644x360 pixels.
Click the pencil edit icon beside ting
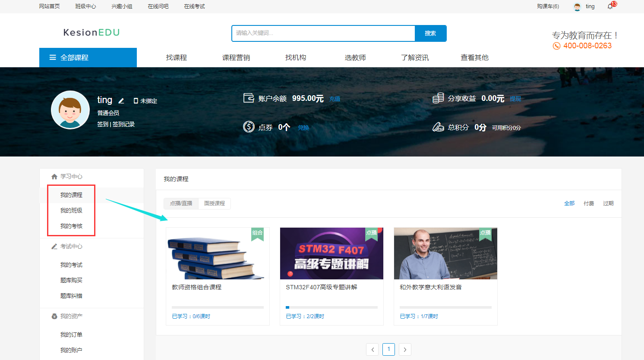pyautogui.click(x=121, y=101)
